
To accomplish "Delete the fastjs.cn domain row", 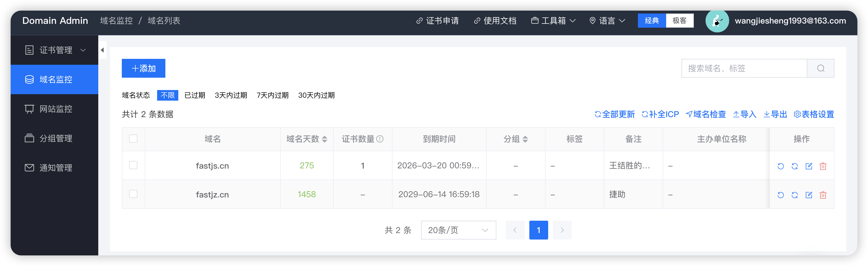I will [823, 166].
